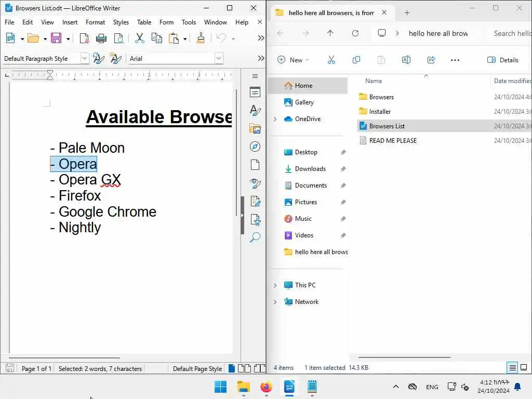Open the sidebar Find magnifier deck

click(x=255, y=237)
